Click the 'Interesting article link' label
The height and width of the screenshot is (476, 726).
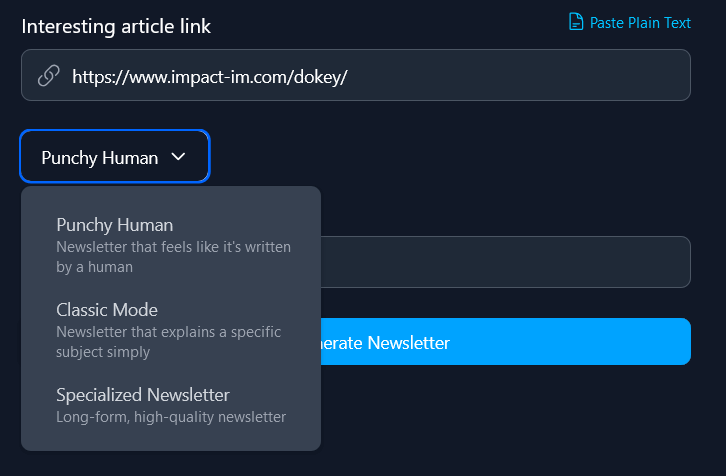[116, 26]
